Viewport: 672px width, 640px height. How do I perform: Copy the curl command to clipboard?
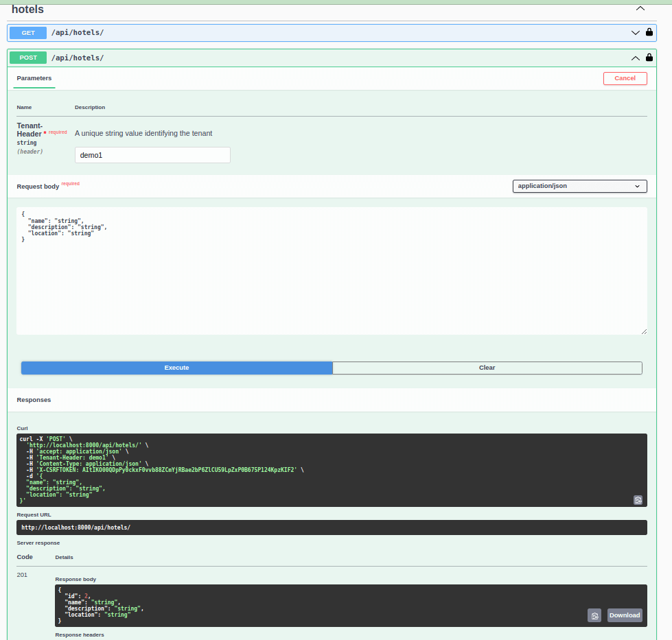(x=638, y=500)
